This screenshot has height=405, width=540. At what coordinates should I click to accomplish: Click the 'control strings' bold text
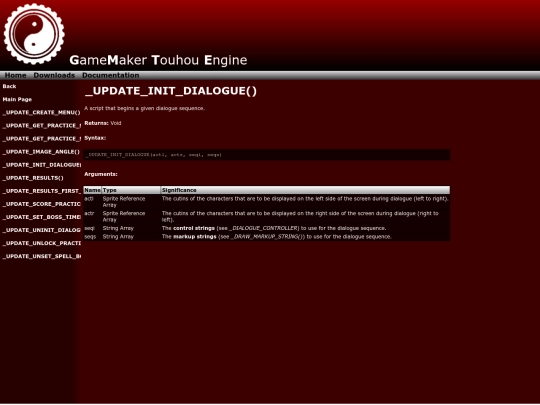pos(194,228)
